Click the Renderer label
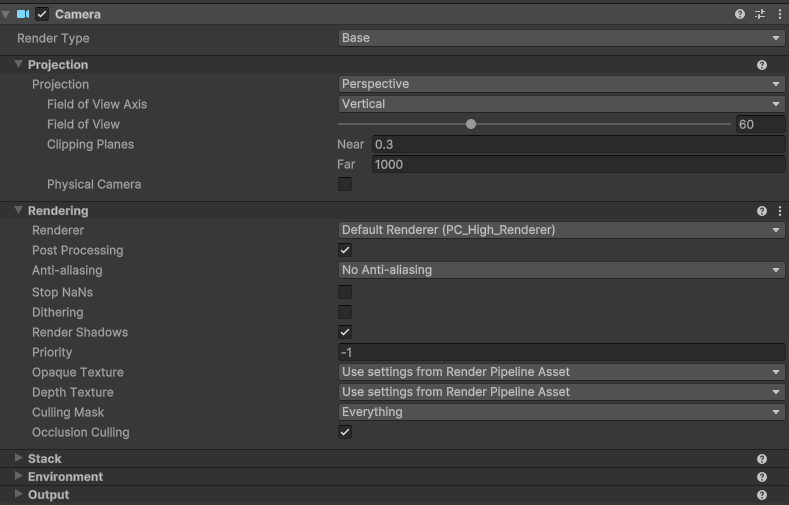This screenshot has width=789, height=505. 58,230
